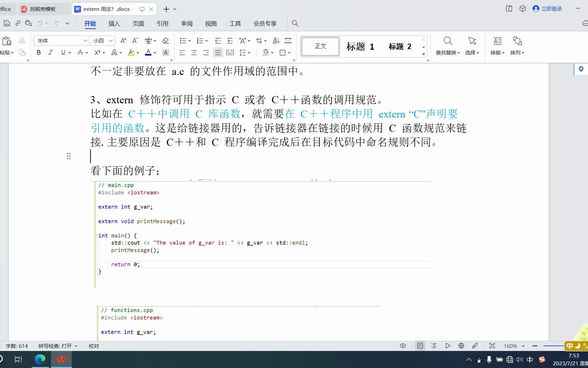The height and width of the screenshot is (368, 588).
Task: Click the save document icon
Action: pyautogui.click(x=6, y=24)
